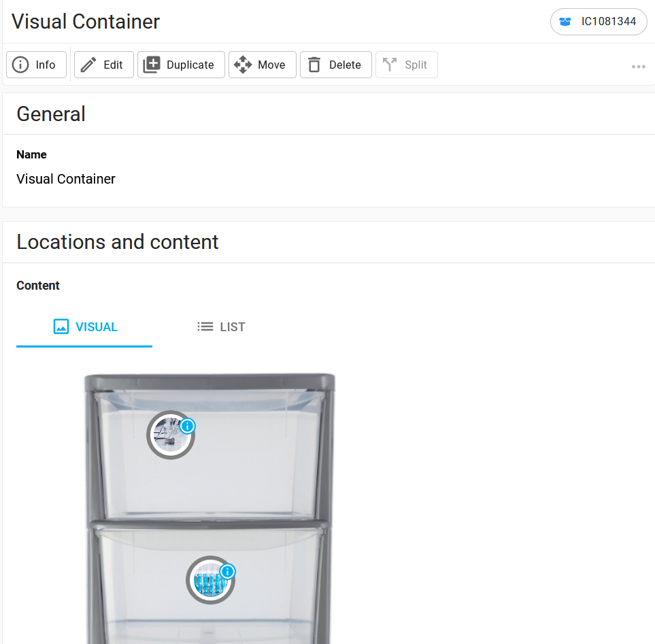
Task: Duplicate this container
Action: click(x=182, y=65)
